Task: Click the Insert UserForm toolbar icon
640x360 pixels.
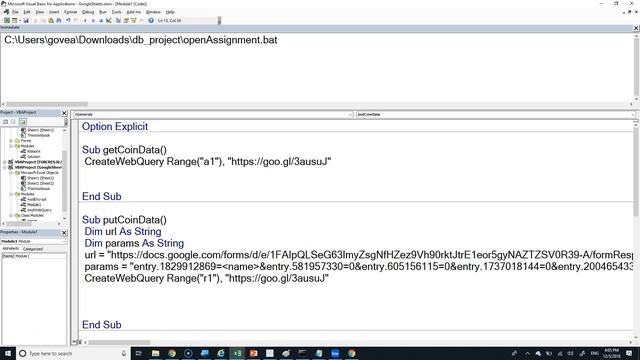Action: (14, 20)
